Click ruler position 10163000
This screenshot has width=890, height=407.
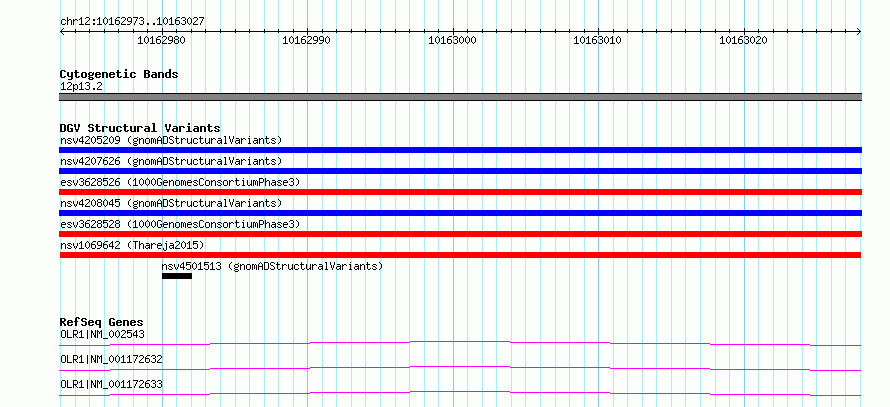453,40
